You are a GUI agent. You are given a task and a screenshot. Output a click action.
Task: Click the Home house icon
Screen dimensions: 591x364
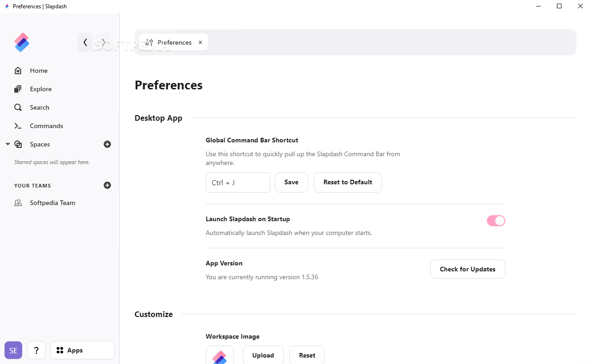click(18, 70)
